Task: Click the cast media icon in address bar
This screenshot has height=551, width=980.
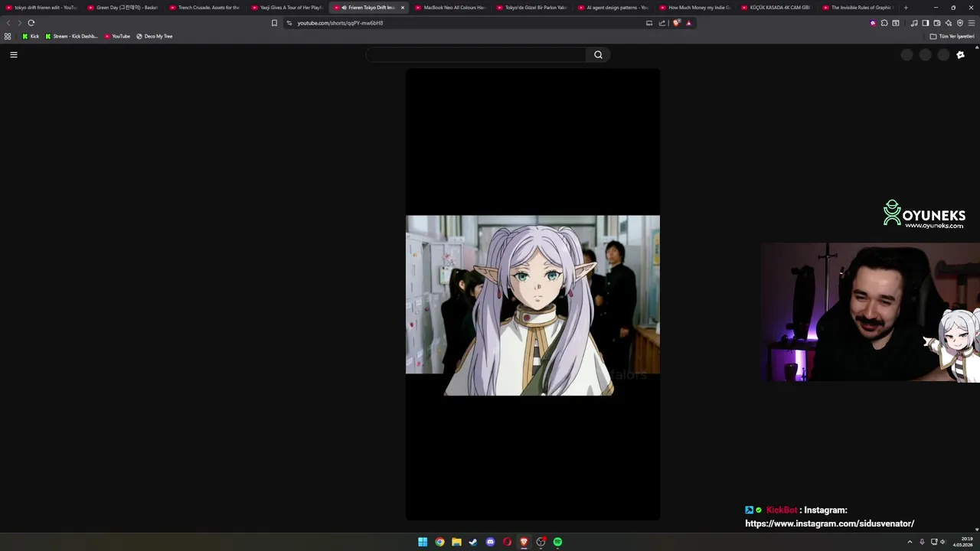Action: pos(649,23)
